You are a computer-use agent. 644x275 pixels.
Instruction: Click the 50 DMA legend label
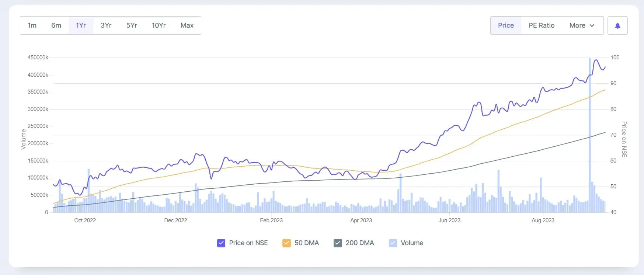(x=306, y=243)
